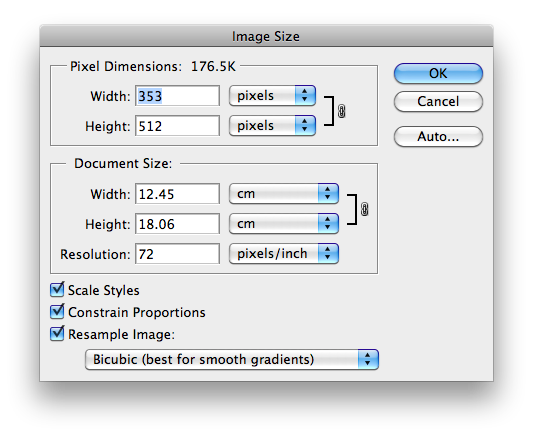Open pixel Height units dropdown
This screenshot has width=533, height=436.
(272, 125)
